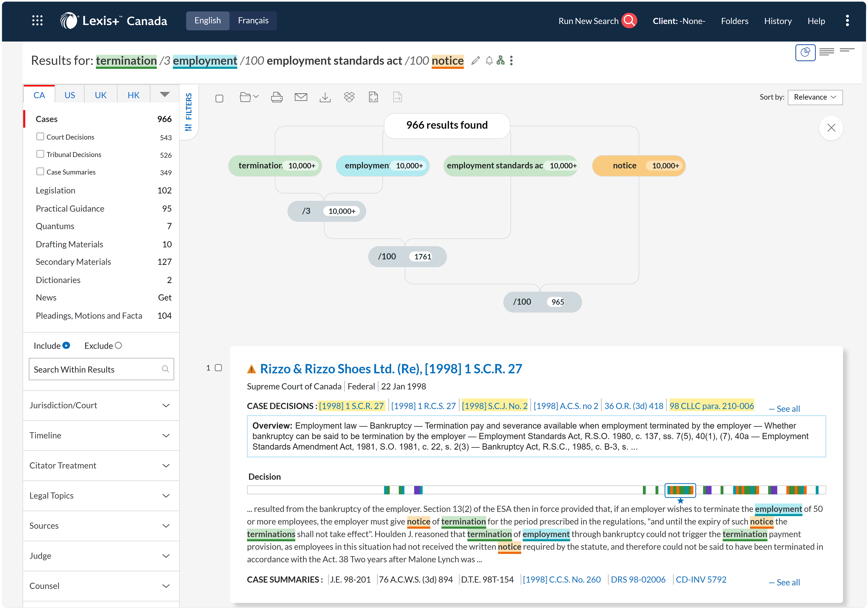Open the Sort by Relevance dropdown
Viewport: 868px width, 609px height.
click(815, 97)
